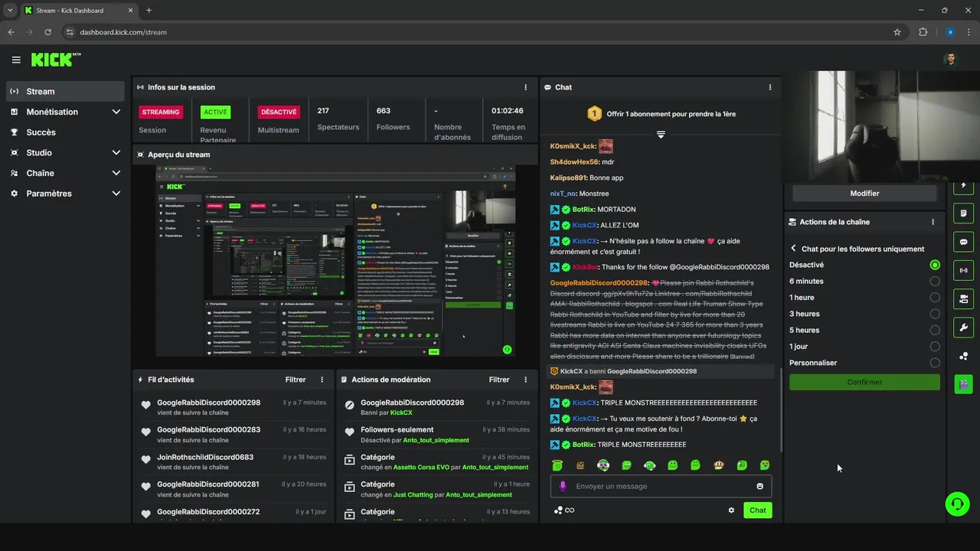
Task: Open Actions de modération three-dot menu
Action: [525, 380]
